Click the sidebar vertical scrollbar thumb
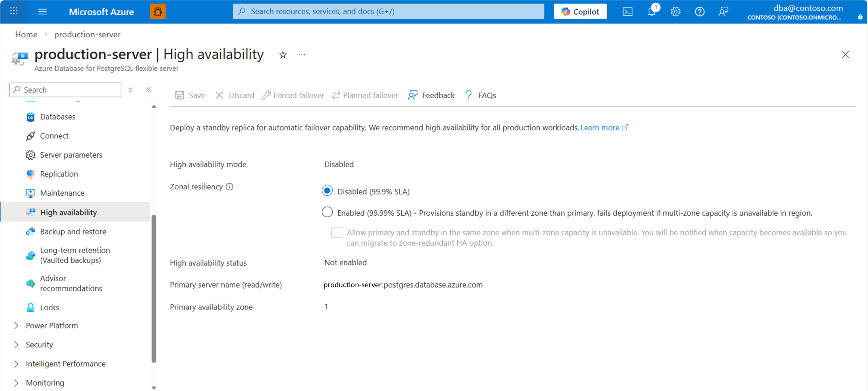 click(x=154, y=289)
